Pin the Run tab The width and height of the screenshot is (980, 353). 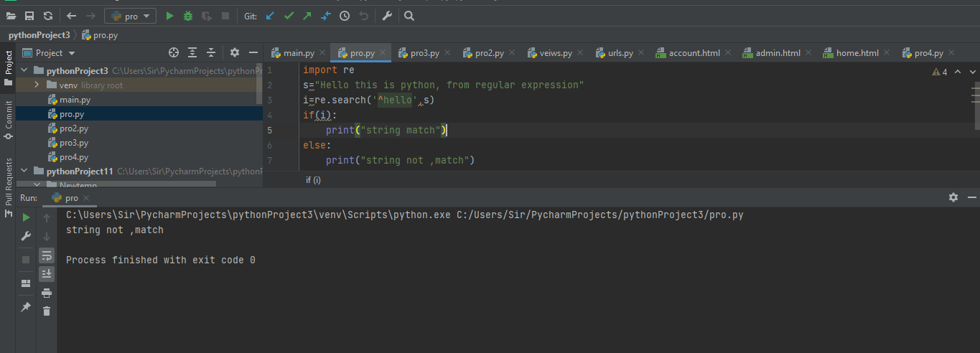[26, 307]
